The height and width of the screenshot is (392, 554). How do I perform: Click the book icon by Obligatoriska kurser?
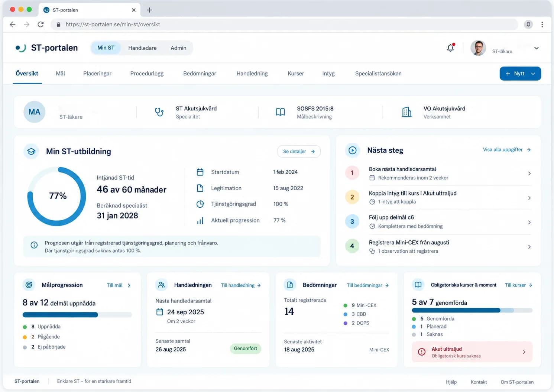418,285
